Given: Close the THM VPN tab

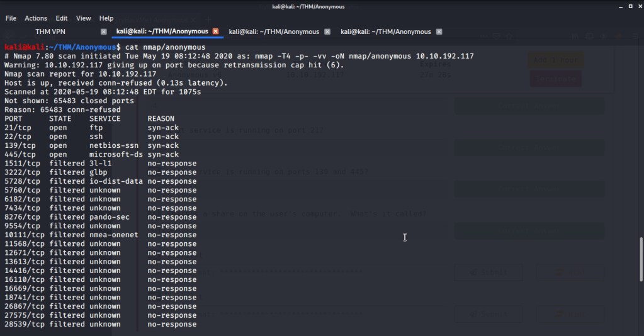Looking at the screenshot, I should click(104, 31).
